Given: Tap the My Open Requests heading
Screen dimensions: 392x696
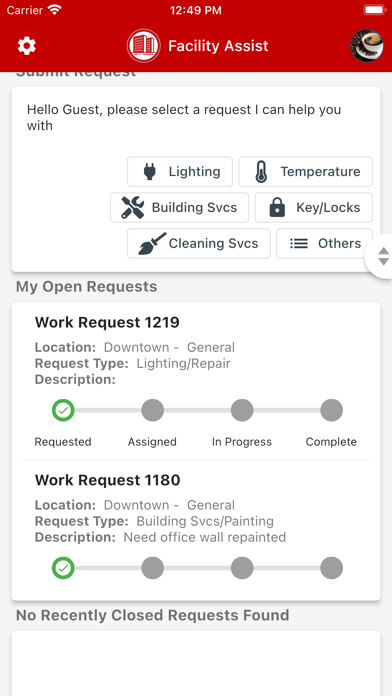Looking at the screenshot, I should (x=87, y=287).
